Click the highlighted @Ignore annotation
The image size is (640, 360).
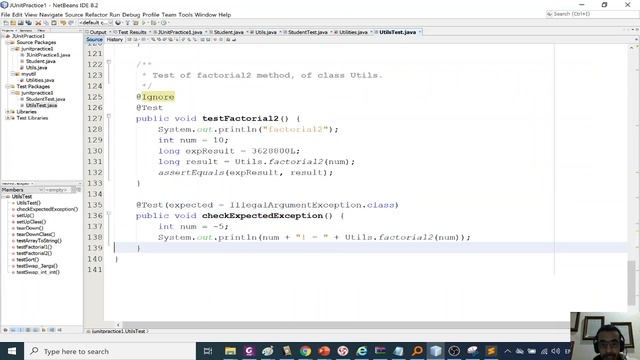pos(155,97)
